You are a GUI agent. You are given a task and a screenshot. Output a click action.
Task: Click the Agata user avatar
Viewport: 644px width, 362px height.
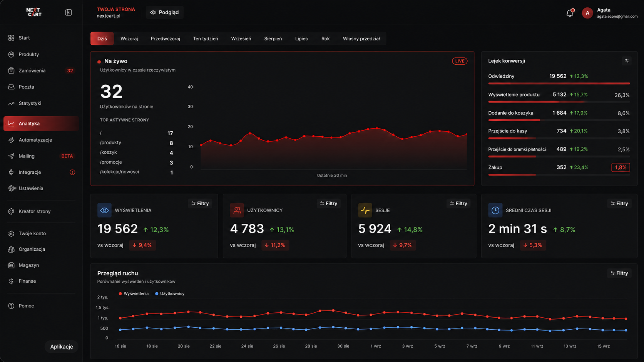587,13
